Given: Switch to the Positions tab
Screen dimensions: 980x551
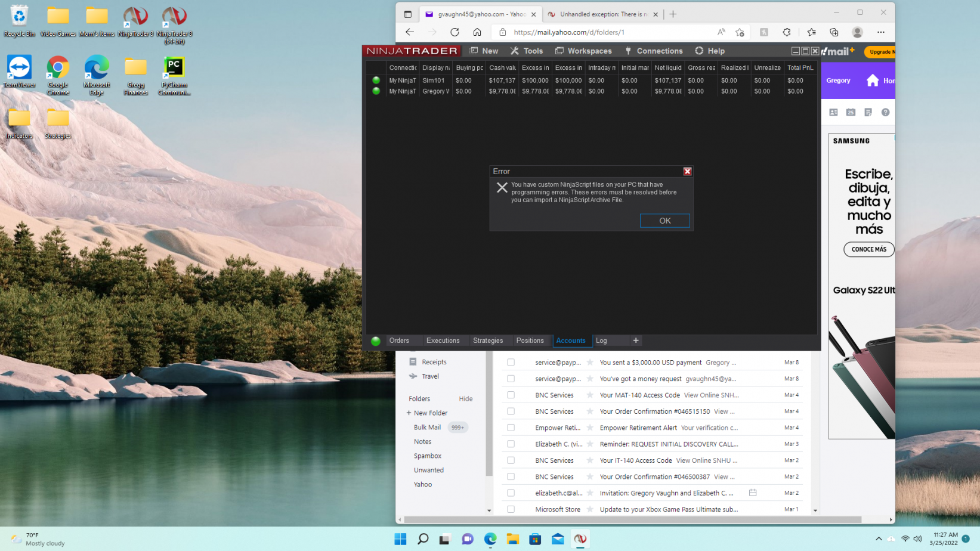Looking at the screenshot, I should (530, 340).
